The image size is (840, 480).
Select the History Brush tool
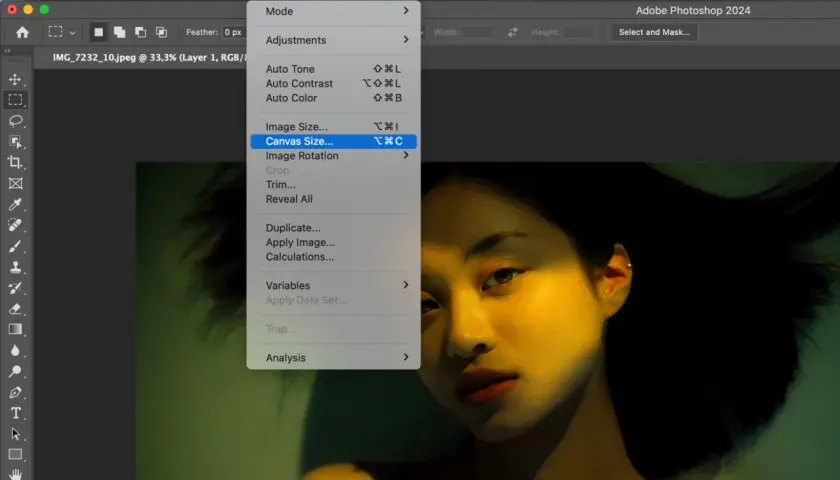[x=15, y=288]
